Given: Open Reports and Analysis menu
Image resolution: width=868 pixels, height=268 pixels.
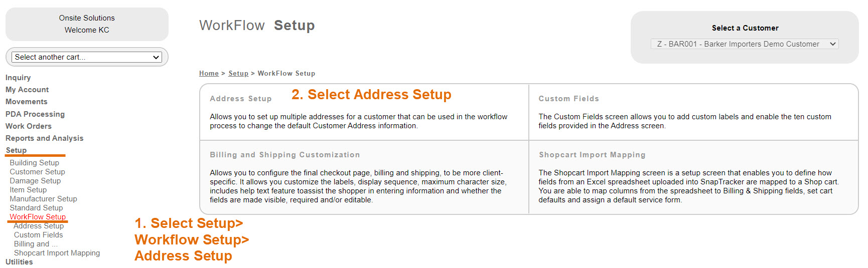Looking at the screenshot, I should [x=44, y=138].
